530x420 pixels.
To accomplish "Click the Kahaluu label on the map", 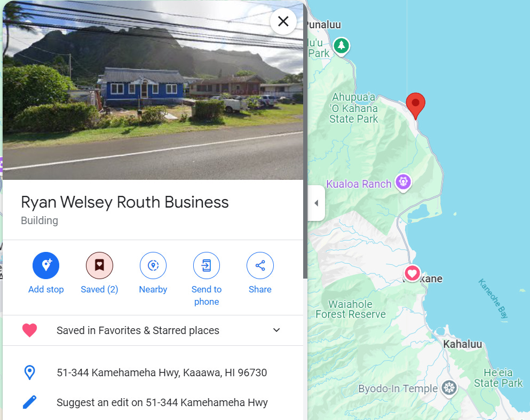I will 462,344.
